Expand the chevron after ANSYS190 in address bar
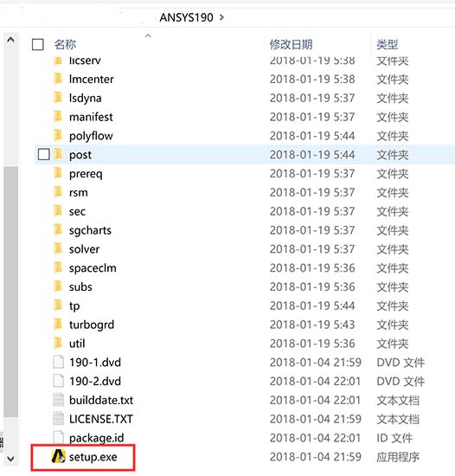The width and height of the screenshot is (455, 476). point(221,17)
